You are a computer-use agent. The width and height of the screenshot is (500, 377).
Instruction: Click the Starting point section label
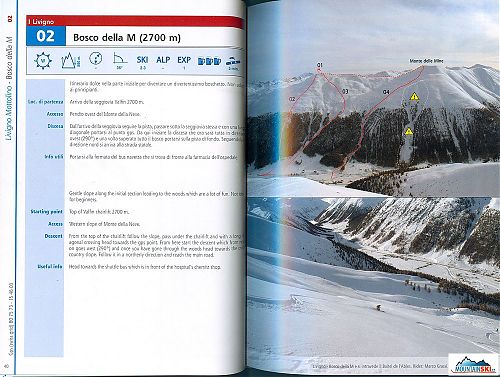point(47,212)
